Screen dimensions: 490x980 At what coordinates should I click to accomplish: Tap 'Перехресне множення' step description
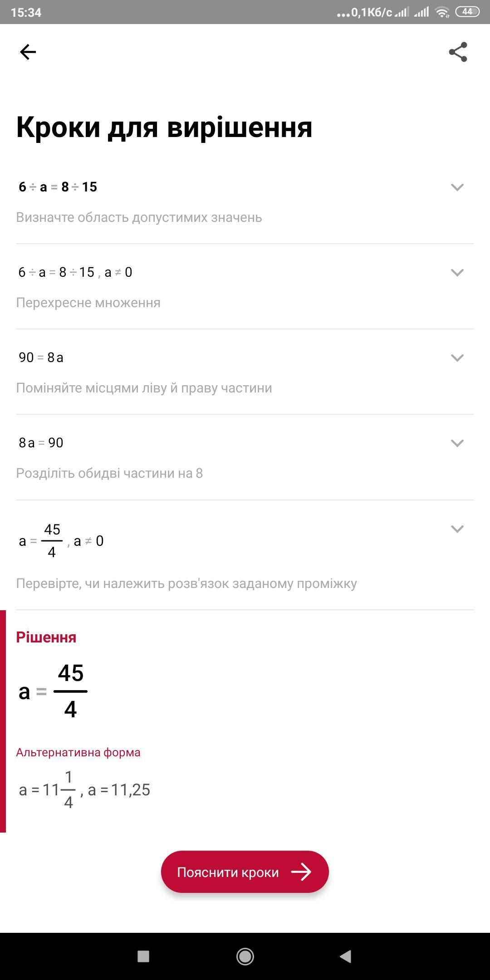[x=88, y=303]
